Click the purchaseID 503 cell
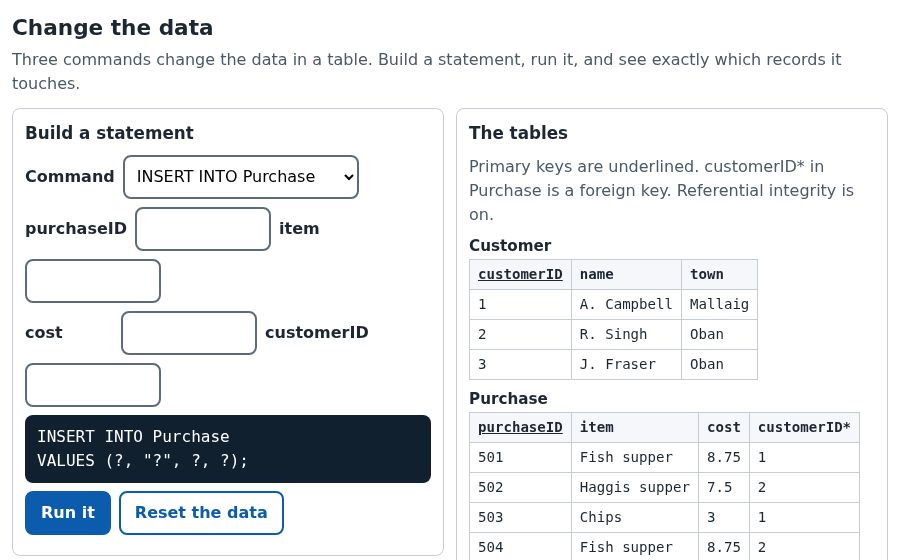 click(x=520, y=518)
